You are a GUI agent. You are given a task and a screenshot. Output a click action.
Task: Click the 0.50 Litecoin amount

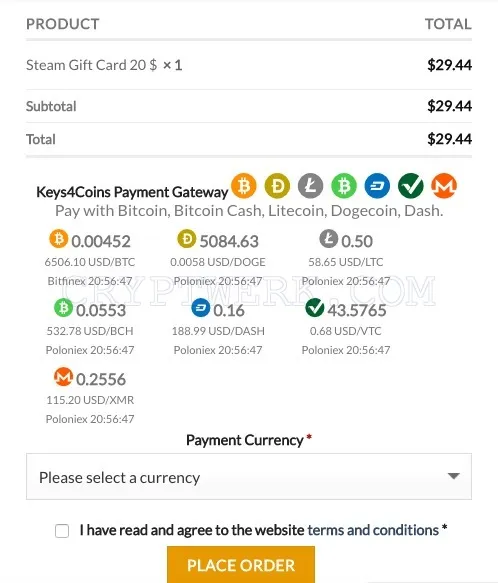(x=357, y=241)
